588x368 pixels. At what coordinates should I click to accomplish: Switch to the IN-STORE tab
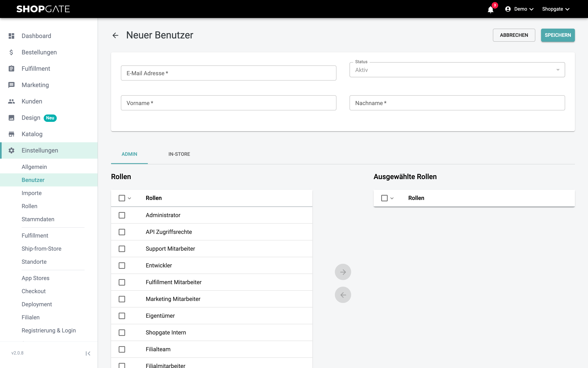coord(179,154)
